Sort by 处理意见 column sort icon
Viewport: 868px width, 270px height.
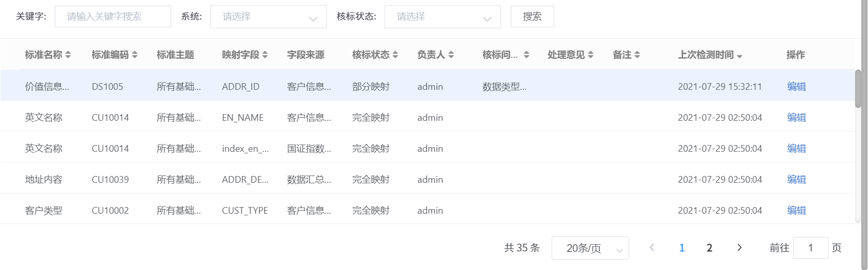click(591, 55)
